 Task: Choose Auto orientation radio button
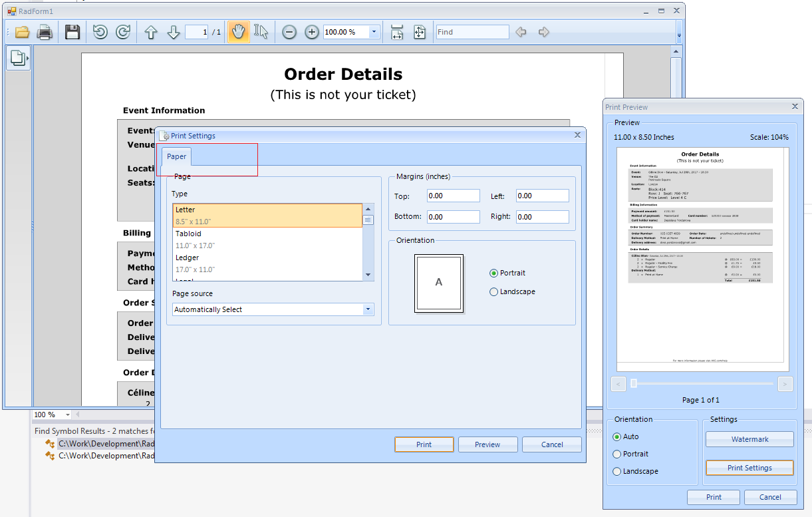616,436
